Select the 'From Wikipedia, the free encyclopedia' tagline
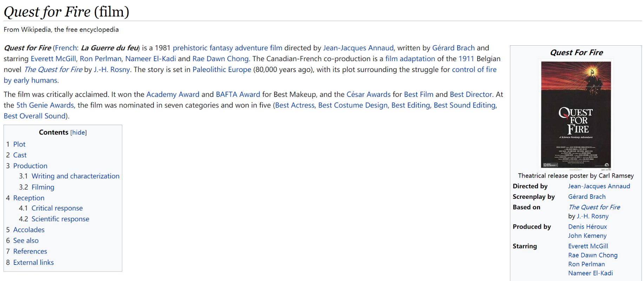 [x=61, y=30]
